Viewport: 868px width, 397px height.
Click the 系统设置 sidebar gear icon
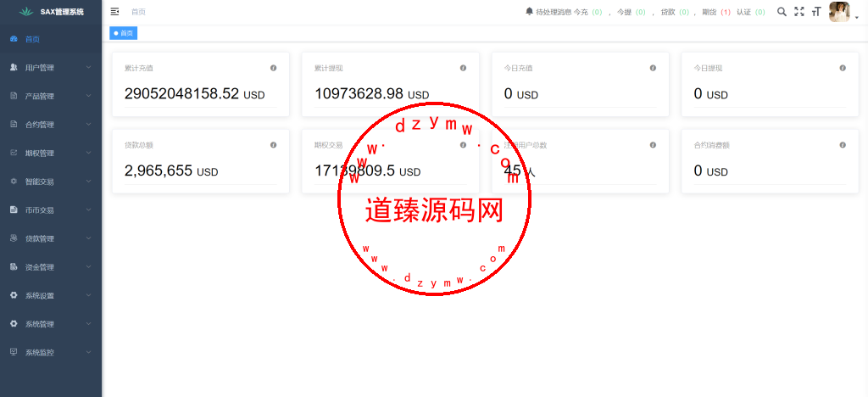pyautogui.click(x=14, y=295)
